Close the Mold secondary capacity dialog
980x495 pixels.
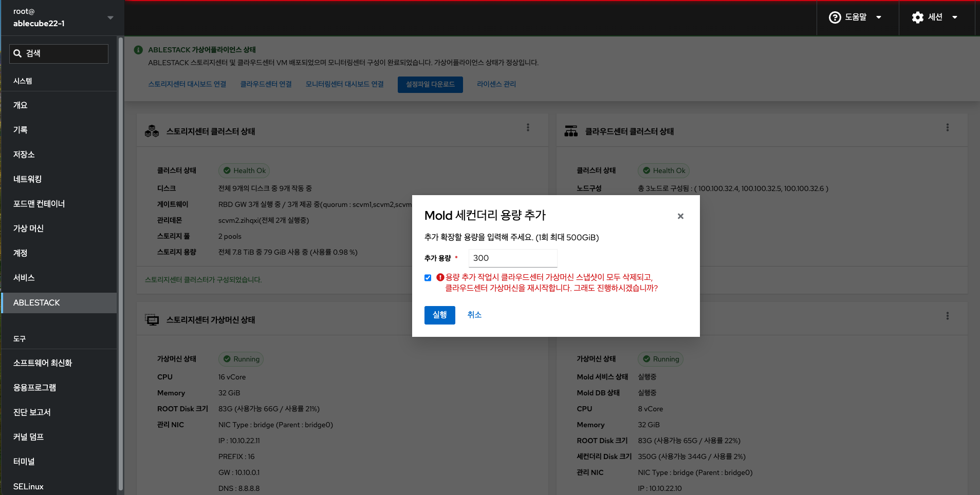(680, 216)
